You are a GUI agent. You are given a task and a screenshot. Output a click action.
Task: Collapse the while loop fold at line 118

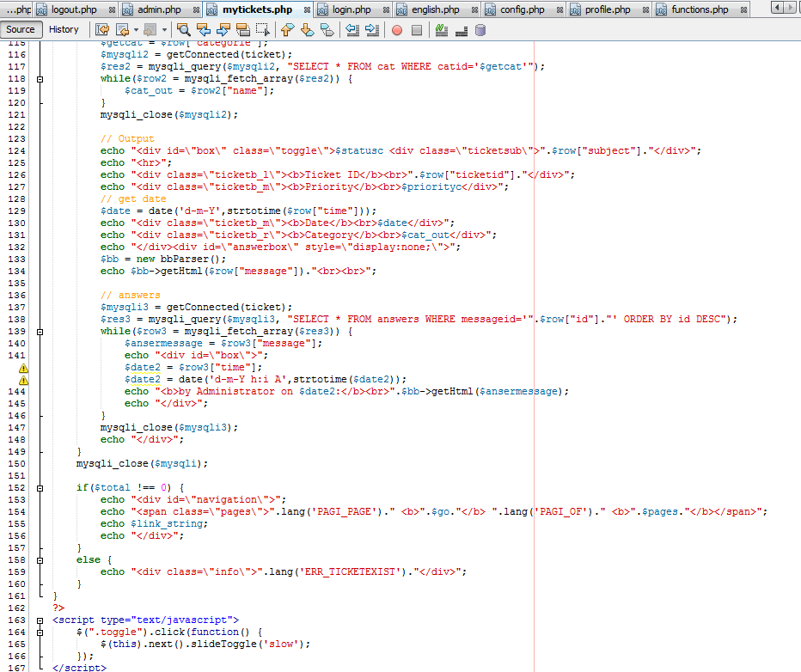pyautogui.click(x=40, y=79)
